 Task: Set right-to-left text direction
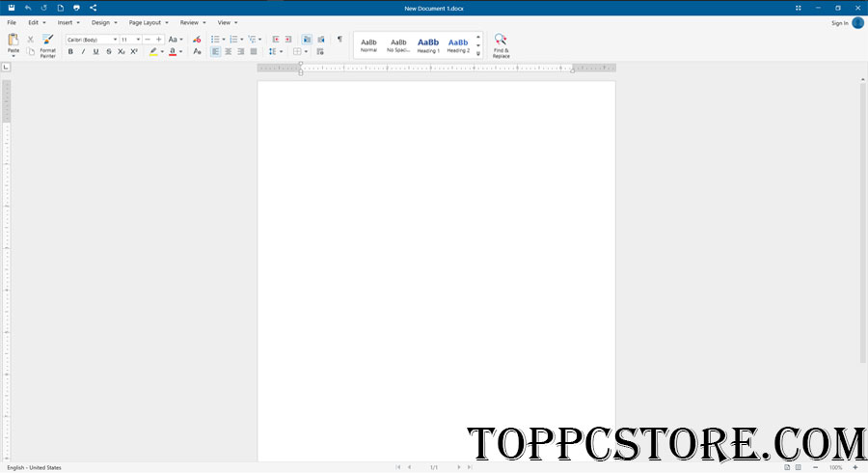click(x=320, y=40)
